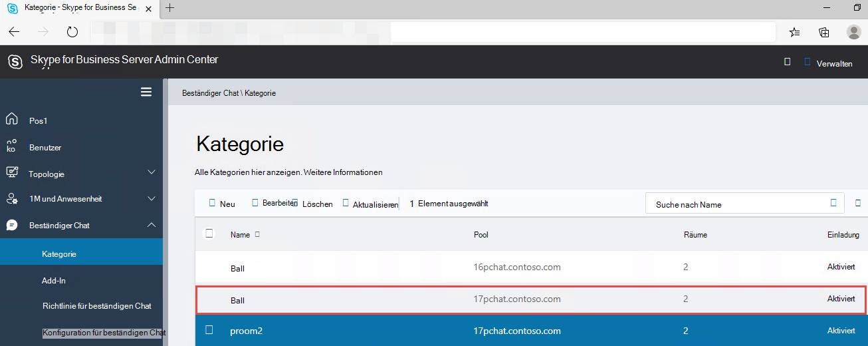The image size is (868, 346).
Task: Click header icon left of Verwalten
Action: point(807,62)
